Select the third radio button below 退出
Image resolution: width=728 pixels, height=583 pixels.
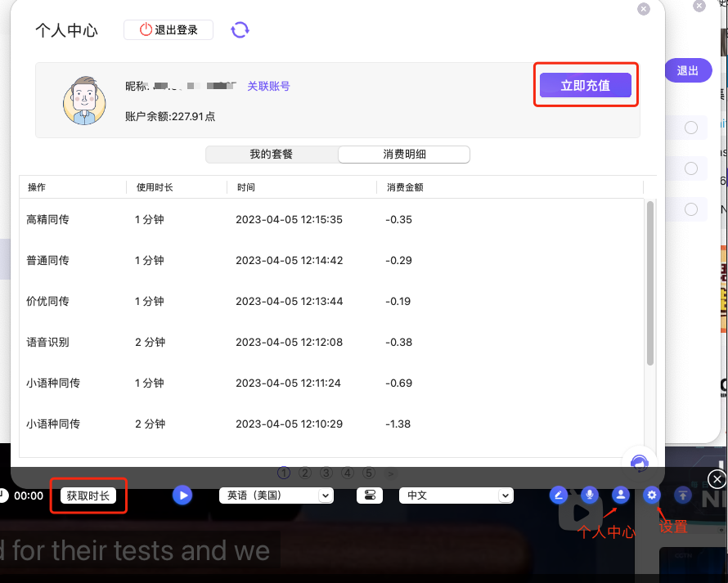click(691, 209)
